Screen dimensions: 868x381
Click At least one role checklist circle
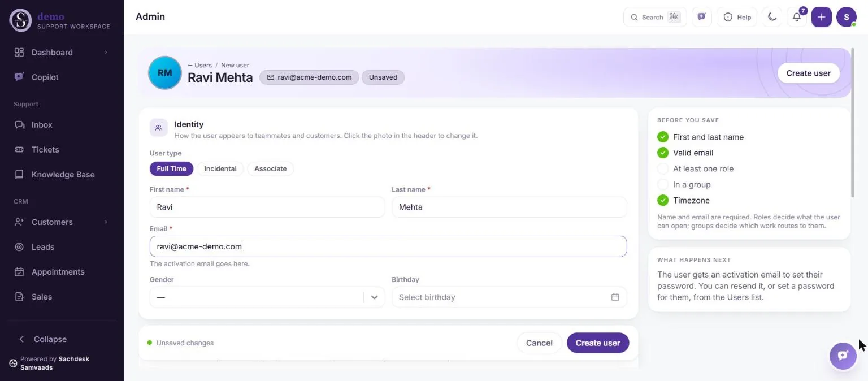pyautogui.click(x=663, y=168)
